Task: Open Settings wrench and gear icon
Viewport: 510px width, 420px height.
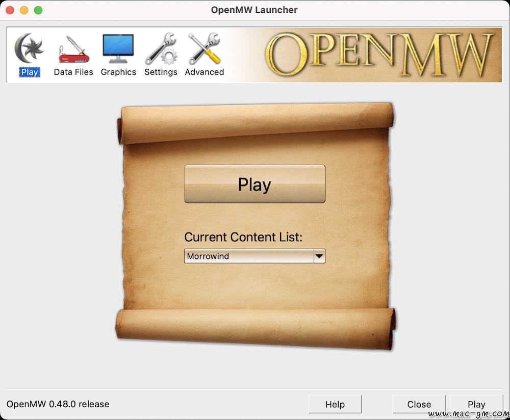Action: click(161, 48)
